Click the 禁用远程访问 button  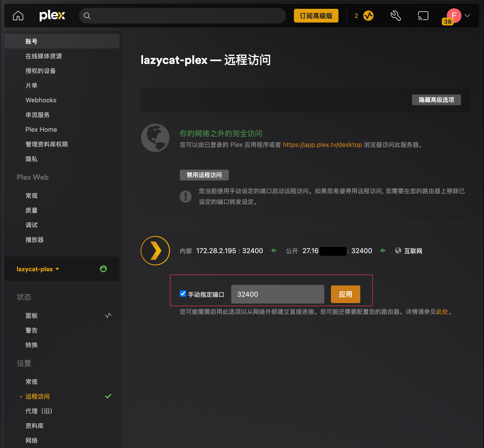tap(204, 175)
